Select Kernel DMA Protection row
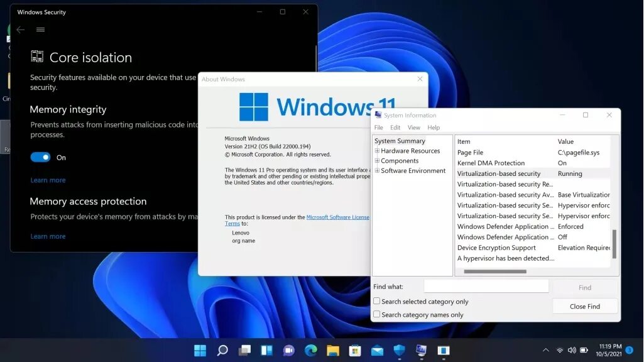The image size is (644, 362). point(533,163)
